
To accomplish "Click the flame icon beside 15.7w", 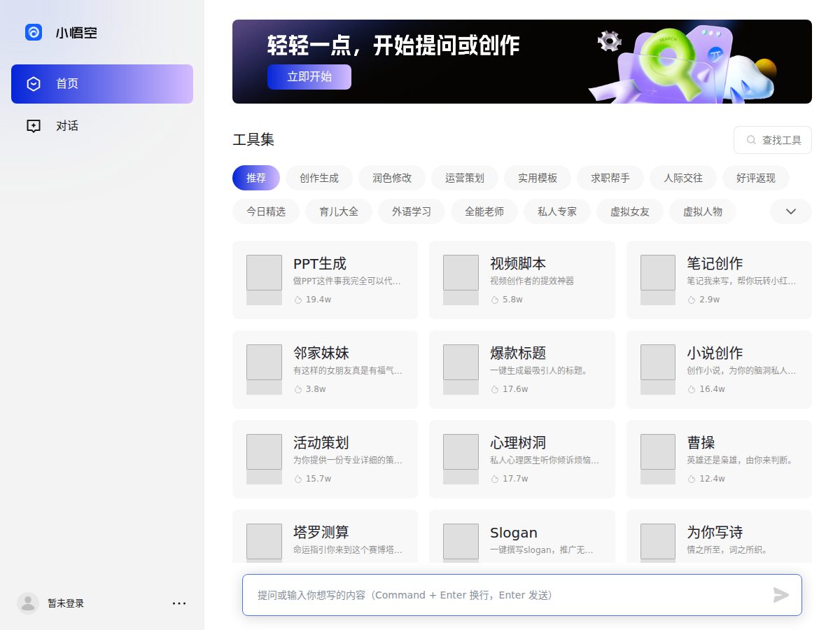I will pyautogui.click(x=297, y=479).
